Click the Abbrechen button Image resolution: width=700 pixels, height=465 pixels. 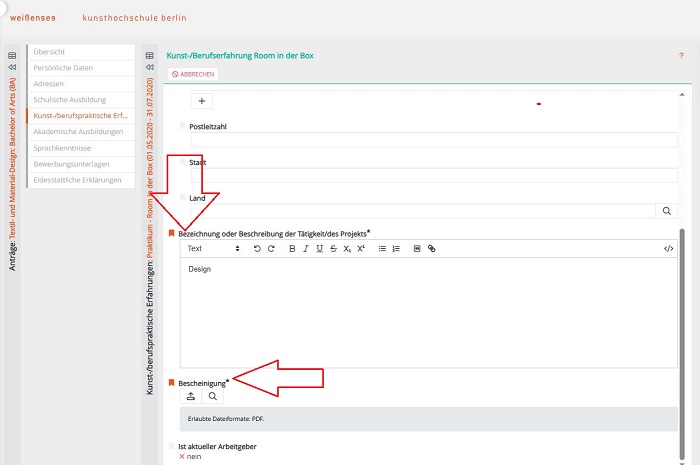point(193,74)
